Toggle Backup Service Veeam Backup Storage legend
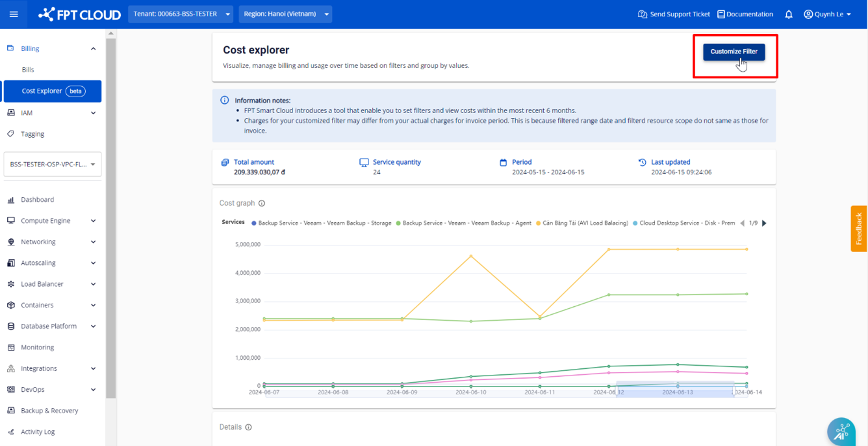The height and width of the screenshot is (446, 868). pos(321,223)
